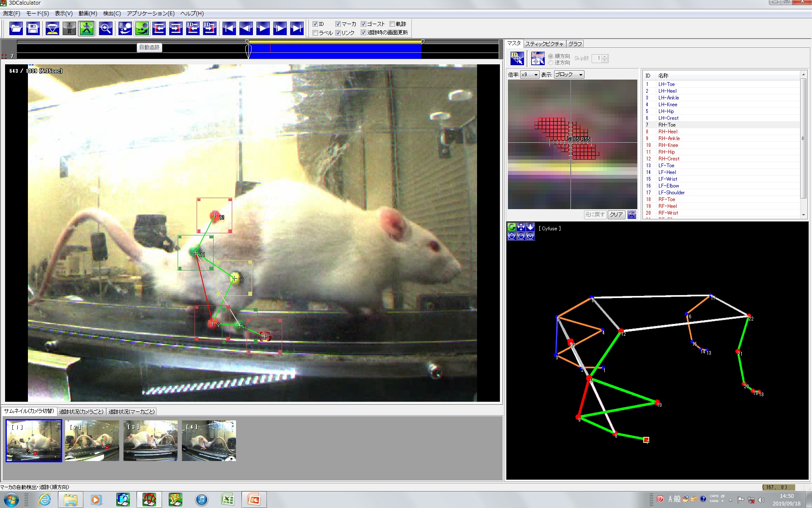Enable the 軌跡 checkbox
Viewport: 812px width, 508px height.
(392, 24)
